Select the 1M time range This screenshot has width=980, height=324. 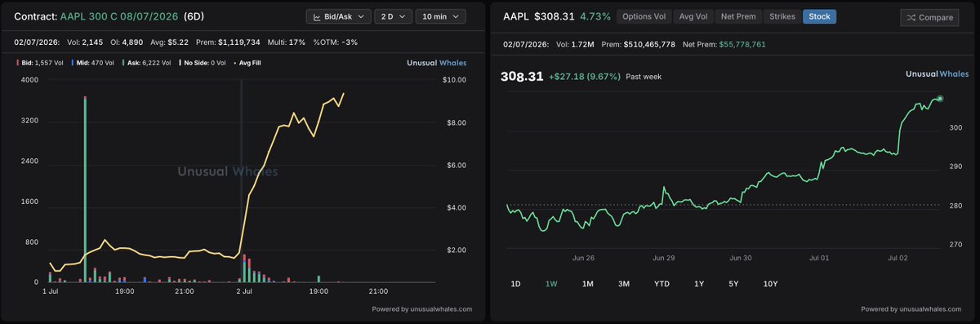click(587, 284)
